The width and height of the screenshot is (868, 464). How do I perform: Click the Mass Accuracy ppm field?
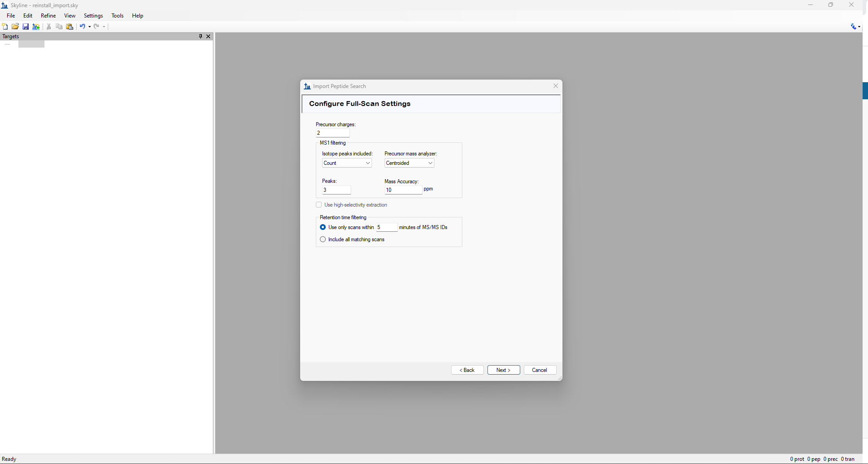pyautogui.click(x=403, y=190)
